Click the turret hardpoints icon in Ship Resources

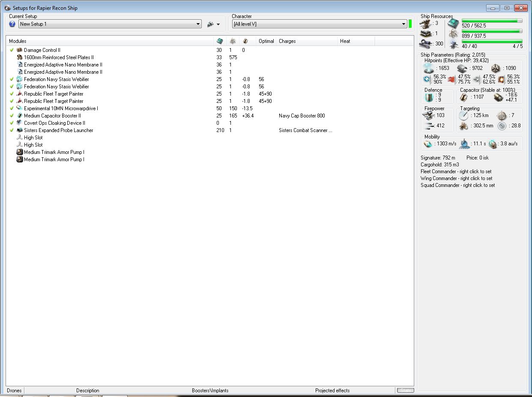(425, 23)
